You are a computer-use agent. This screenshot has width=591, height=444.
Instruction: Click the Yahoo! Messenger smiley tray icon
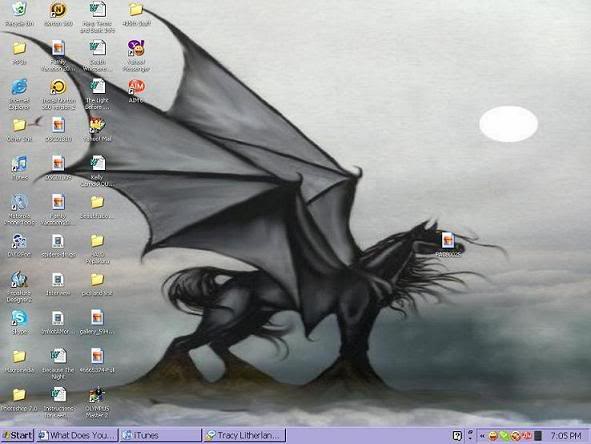point(492,436)
